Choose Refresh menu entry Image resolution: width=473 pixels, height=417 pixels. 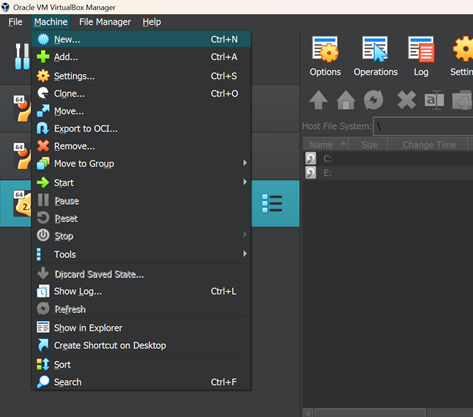pyautogui.click(x=141, y=309)
